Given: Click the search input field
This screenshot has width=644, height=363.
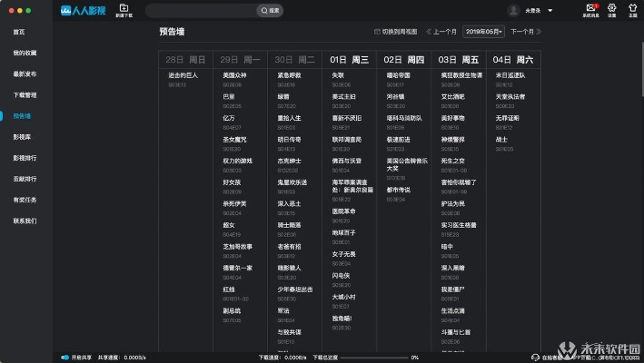Looking at the screenshot, I should 204,10.
